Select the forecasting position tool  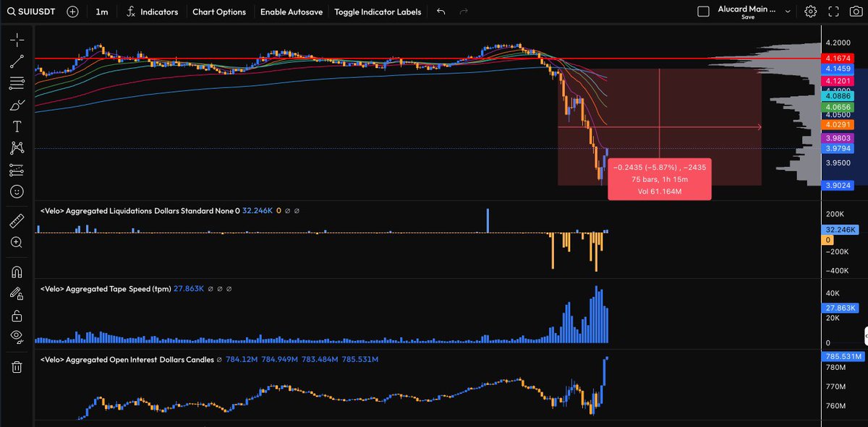(x=17, y=170)
